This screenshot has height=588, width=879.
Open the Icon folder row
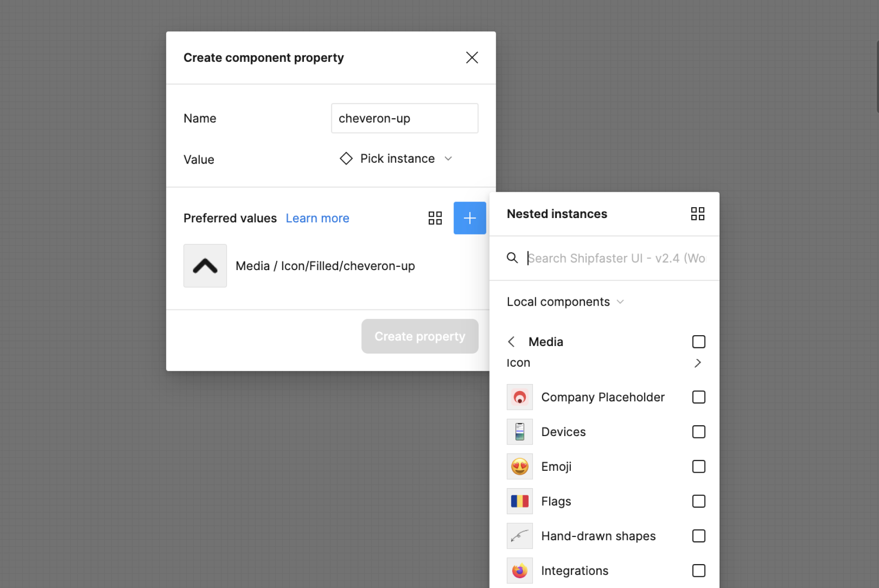pyautogui.click(x=605, y=363)
